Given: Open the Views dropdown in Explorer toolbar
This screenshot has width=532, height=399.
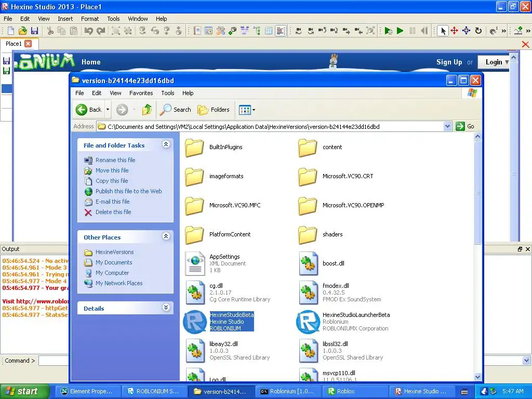Looking at the screenshot, I should click(x=247, y=110).
